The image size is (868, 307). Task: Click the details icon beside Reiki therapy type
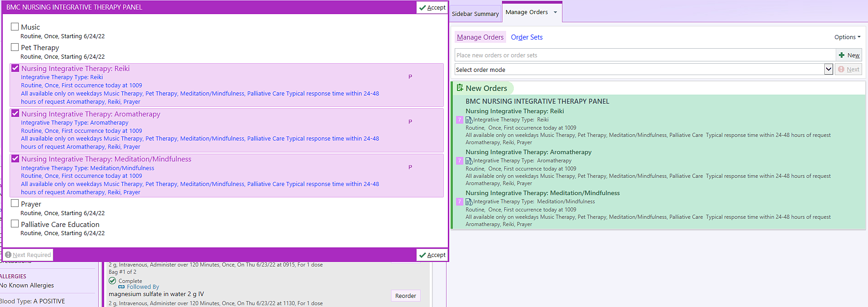click(469, 120)
